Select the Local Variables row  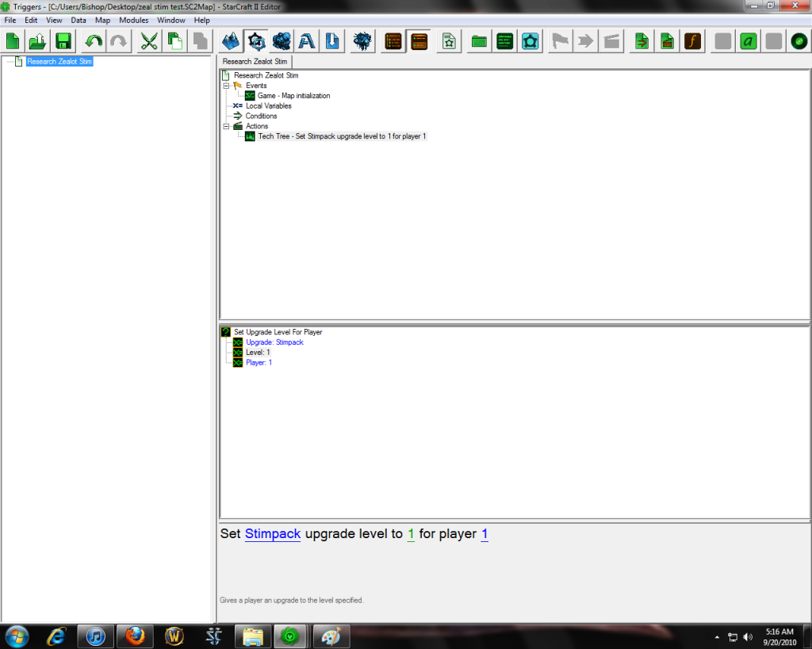pos(268,106)
